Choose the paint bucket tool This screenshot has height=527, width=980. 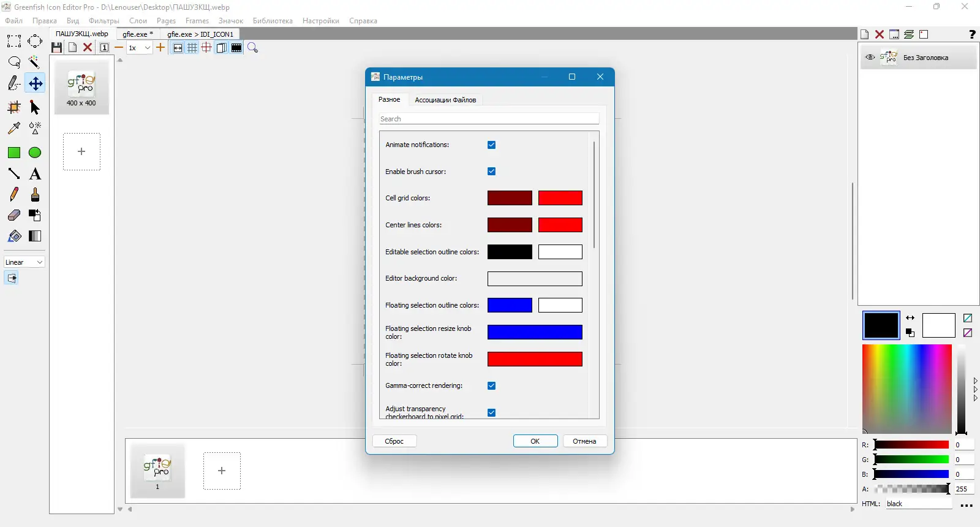14,236
